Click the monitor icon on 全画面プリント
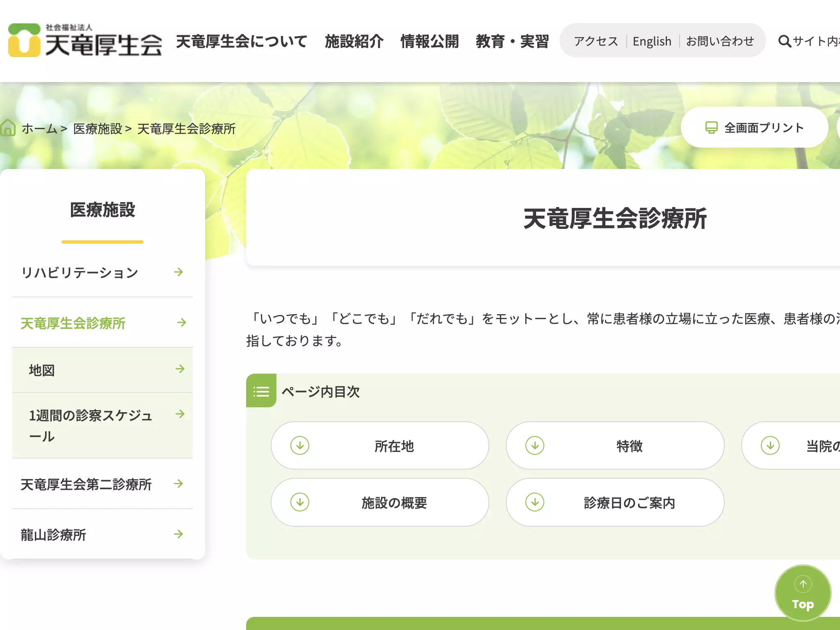The width and height of the screenshot is (840, 630). click(711, 128)
